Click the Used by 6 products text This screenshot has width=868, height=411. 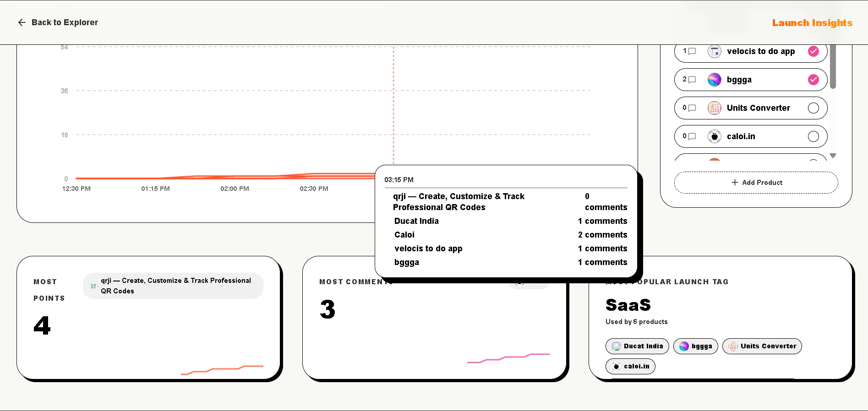click(636, 322)
